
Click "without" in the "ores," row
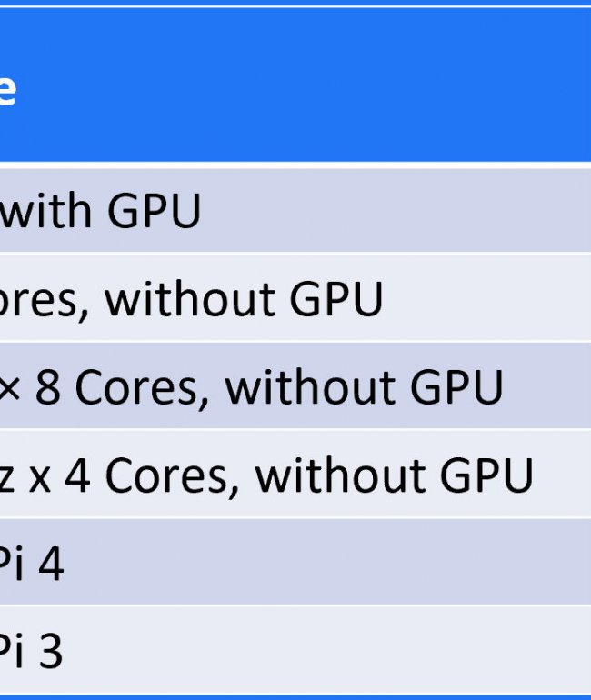[190, 298]
